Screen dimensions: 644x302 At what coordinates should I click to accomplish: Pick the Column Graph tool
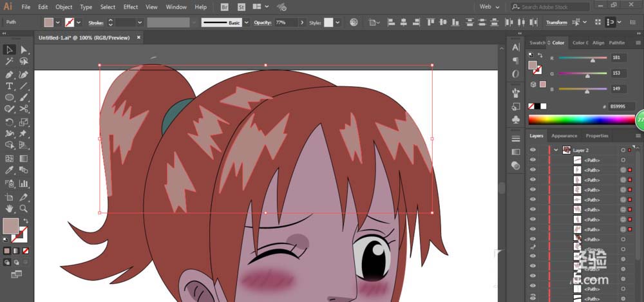tap(24, 184)
